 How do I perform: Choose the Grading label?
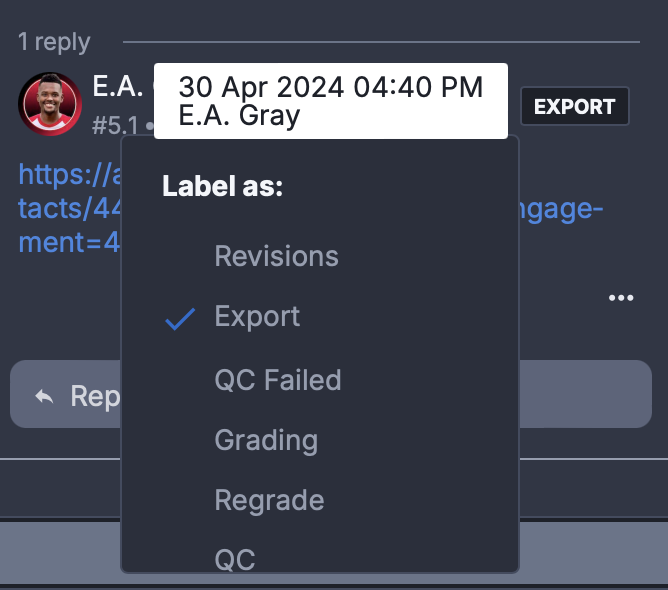(266, 440)
